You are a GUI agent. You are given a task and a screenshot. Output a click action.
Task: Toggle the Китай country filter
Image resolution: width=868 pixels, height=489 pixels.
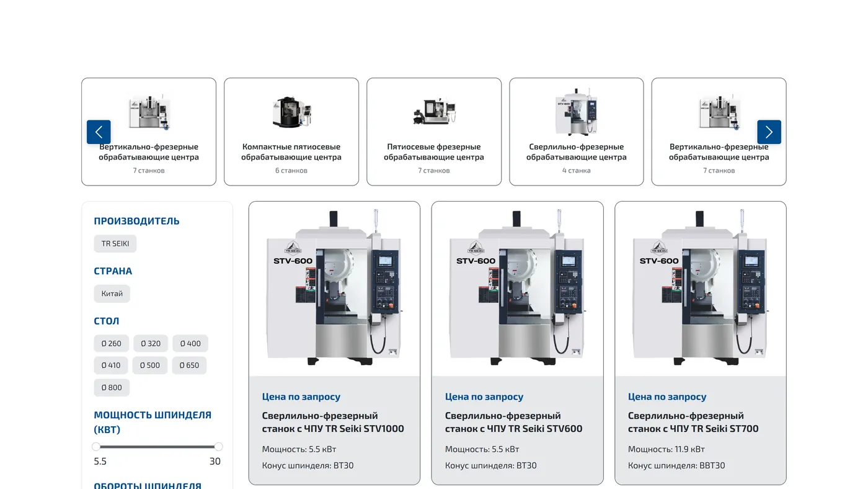coord(112,294)
